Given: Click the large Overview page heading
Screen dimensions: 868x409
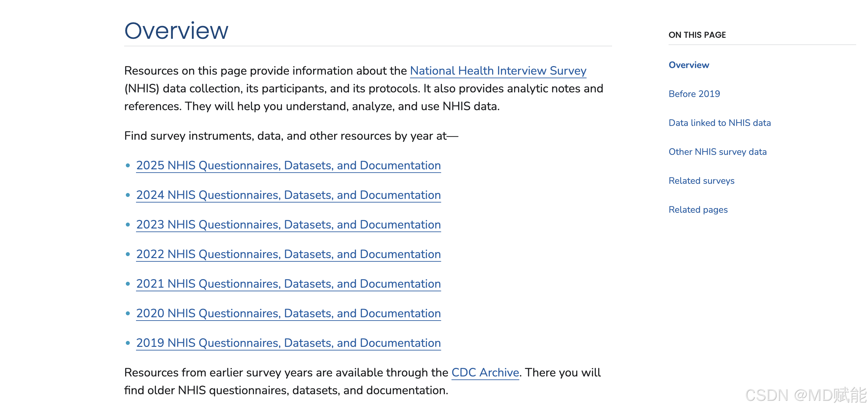Looking at the screenshot, I should pos(176,31).
